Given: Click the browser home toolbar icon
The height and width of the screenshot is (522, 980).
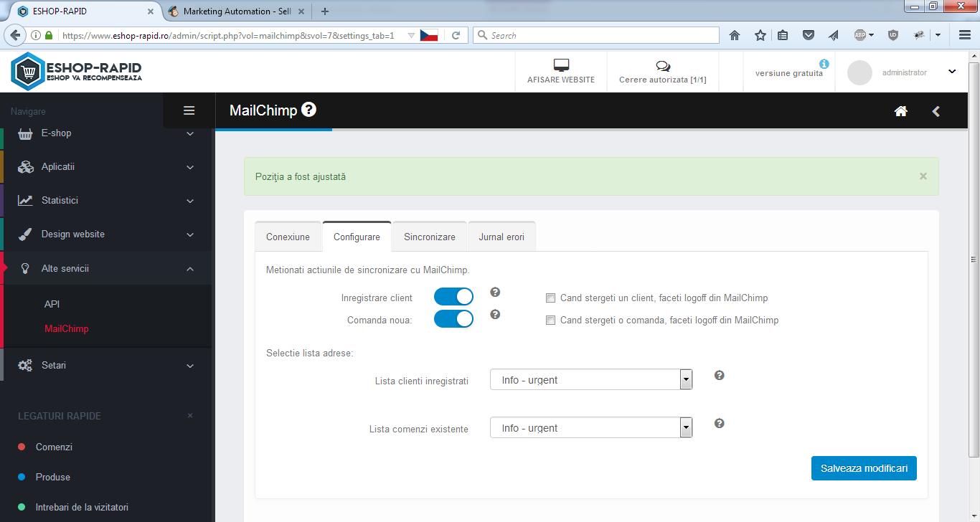Looking at the screenshot, I should click(x=735, y=35).
